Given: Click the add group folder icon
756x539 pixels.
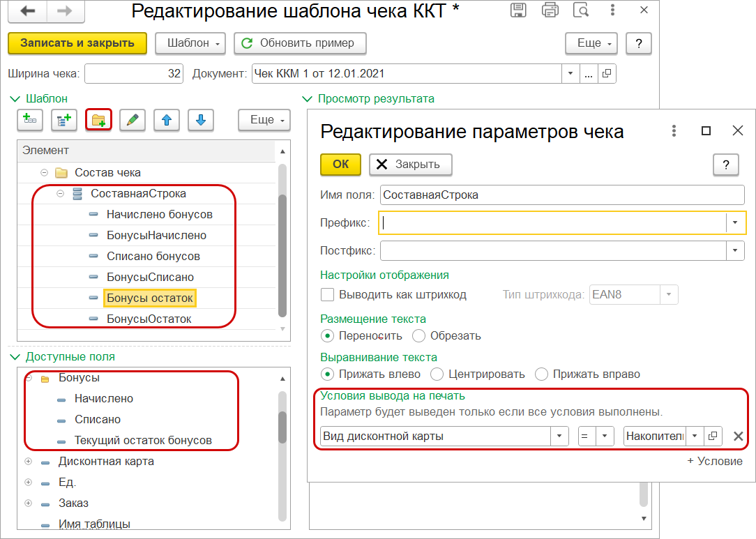Looking at the screenshot, I should click(98, 120).
